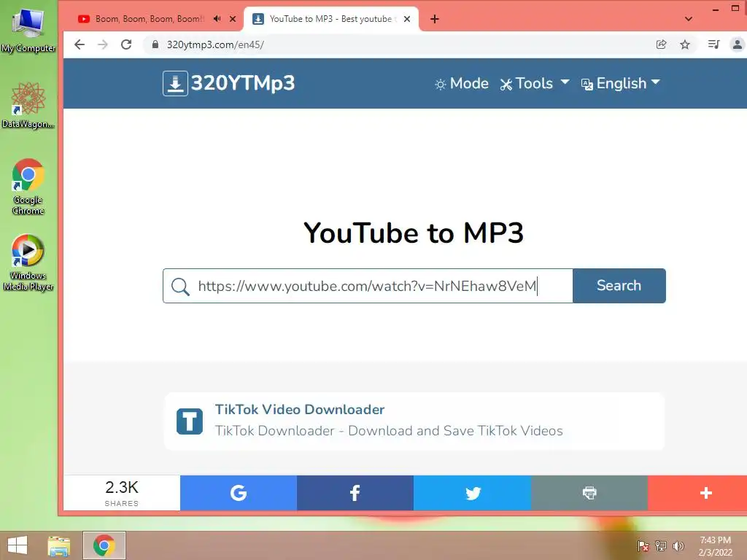Go back with the browser back arrow

click(x=80, y=44)
